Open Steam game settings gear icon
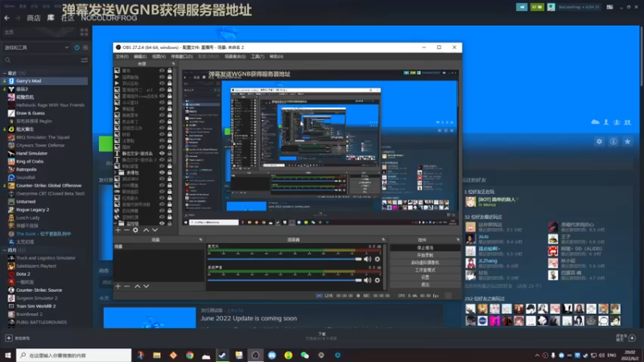644x362 pixels. 599,142
